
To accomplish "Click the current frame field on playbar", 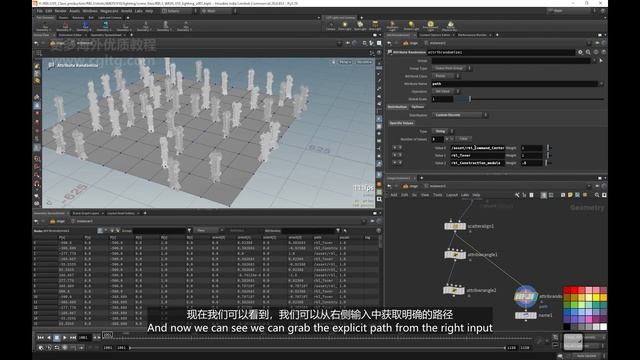I will point(84,338).
